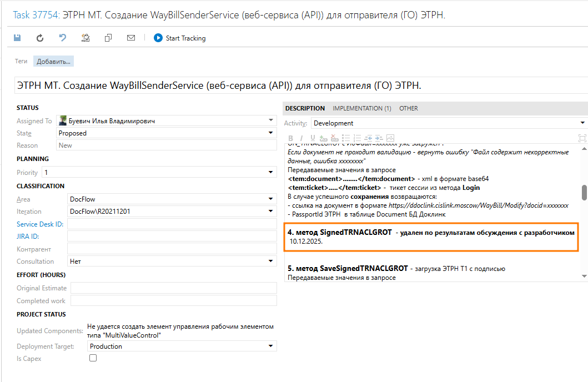Insert a bulleted list in description

coord(346,138)
